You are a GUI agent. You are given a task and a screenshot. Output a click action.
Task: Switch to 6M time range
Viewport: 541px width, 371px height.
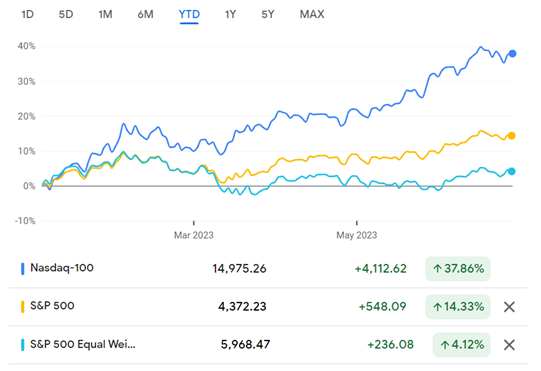[x=145, y=14]
